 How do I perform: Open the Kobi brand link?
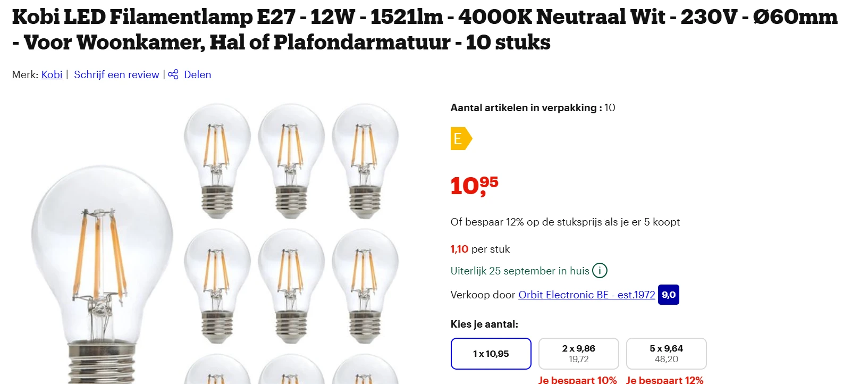tap(52, 74)
